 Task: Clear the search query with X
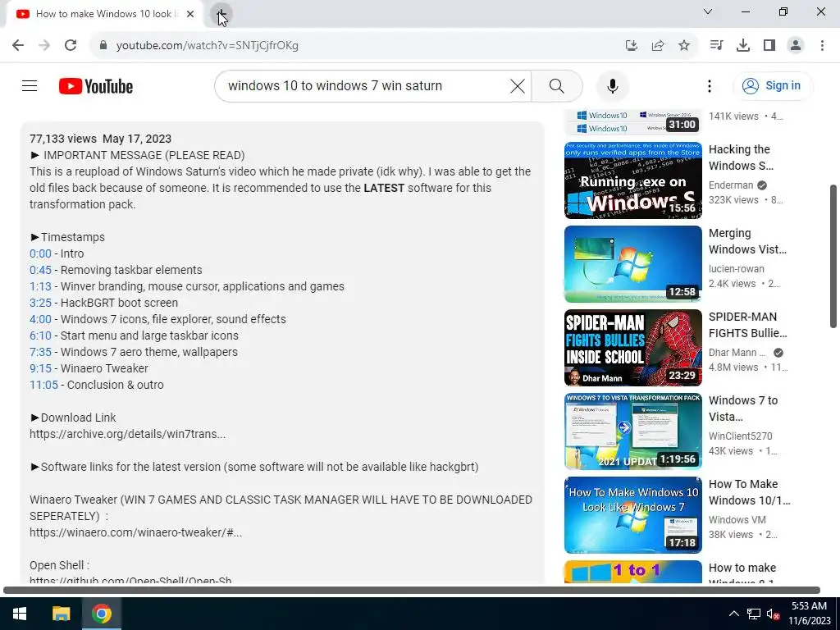tap(518, 85)
